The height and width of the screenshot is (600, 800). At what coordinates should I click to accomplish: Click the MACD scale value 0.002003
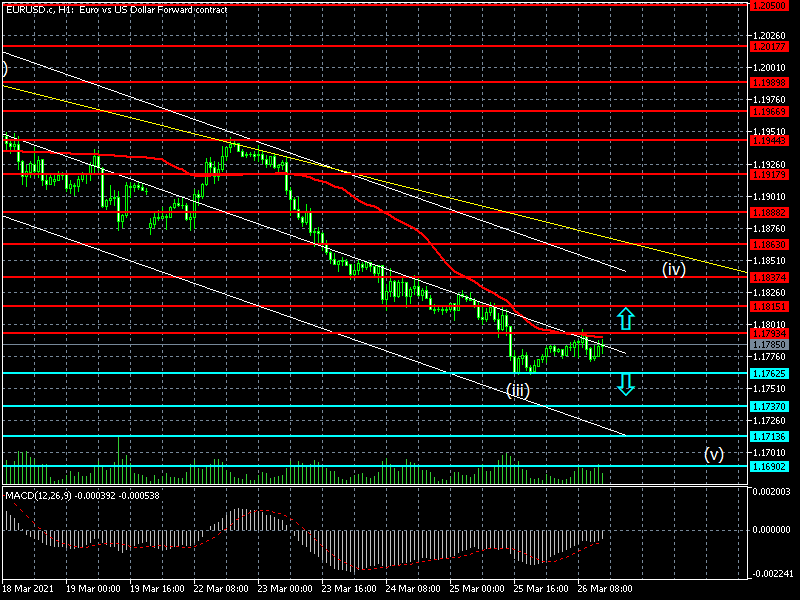(x=771, y=492)
